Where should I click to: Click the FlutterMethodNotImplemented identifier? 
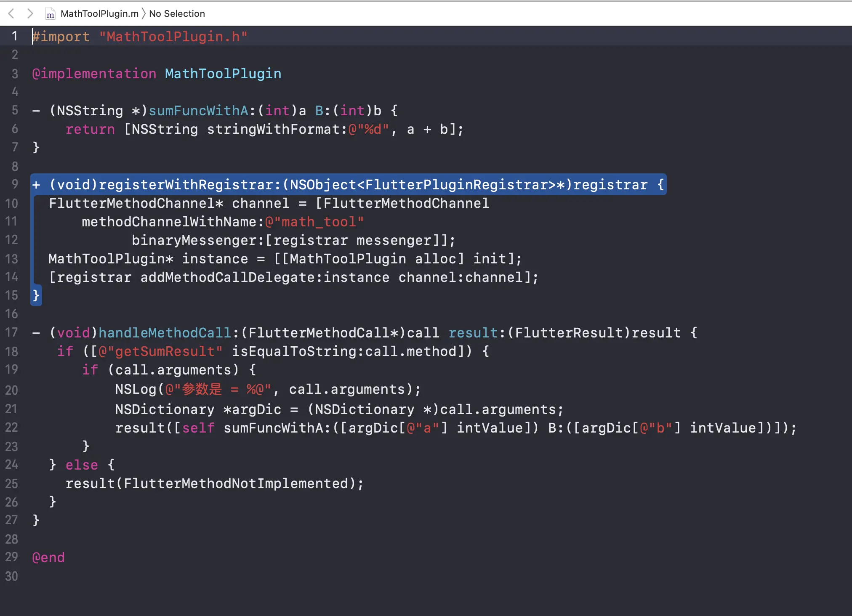pos(236,483)
